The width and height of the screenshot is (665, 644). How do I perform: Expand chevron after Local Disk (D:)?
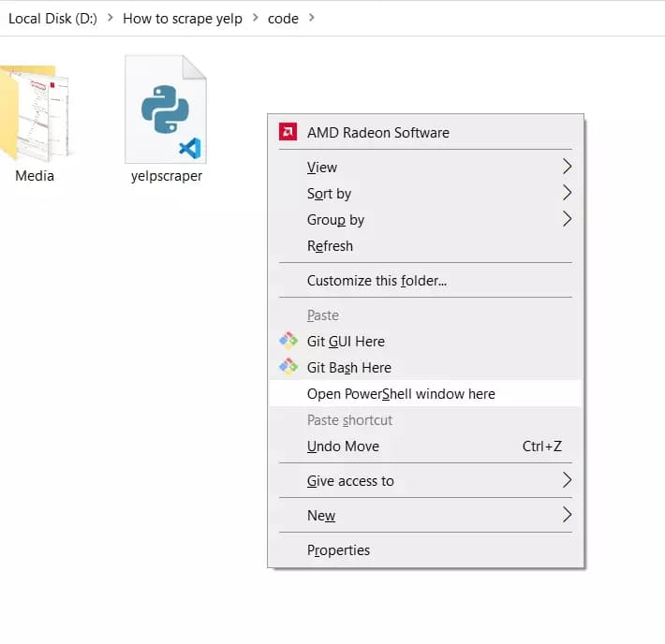(x=111, y=18)
